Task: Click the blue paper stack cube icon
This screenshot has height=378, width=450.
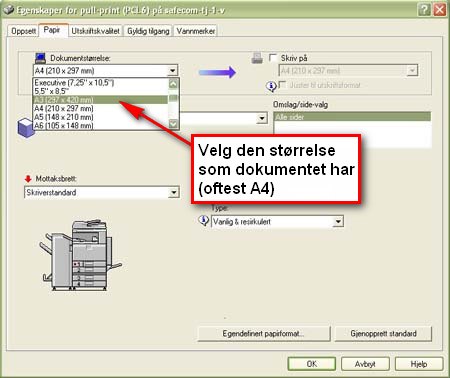Action: pos(26,128)
